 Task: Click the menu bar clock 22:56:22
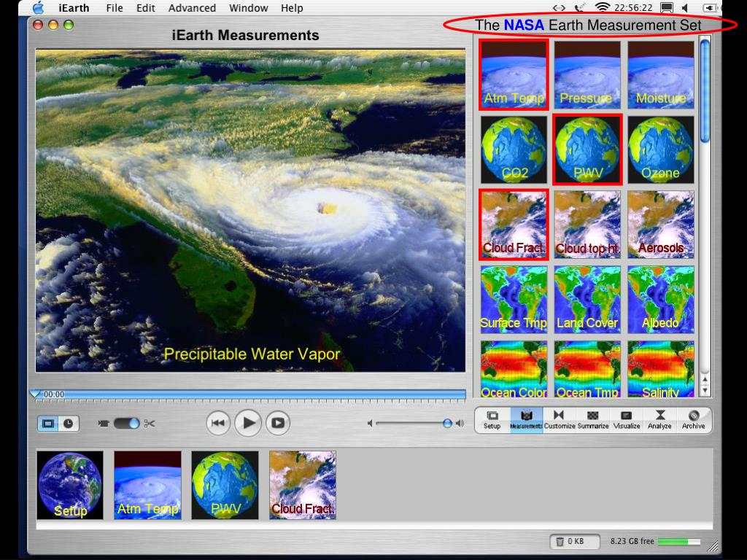pyautogui.click(x=633, y=7)
